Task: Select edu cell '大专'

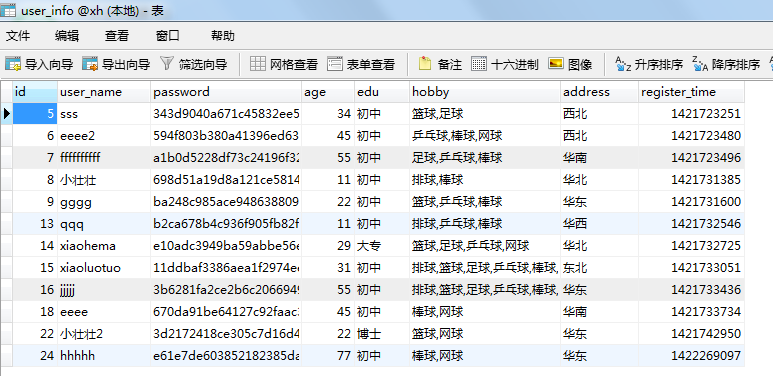Action: click(x=382, y=245)
